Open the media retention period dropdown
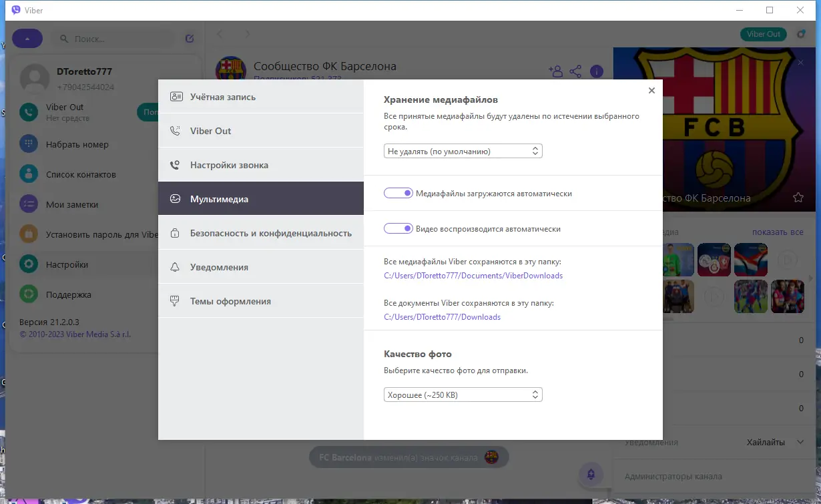 click(x=463, y=152)
